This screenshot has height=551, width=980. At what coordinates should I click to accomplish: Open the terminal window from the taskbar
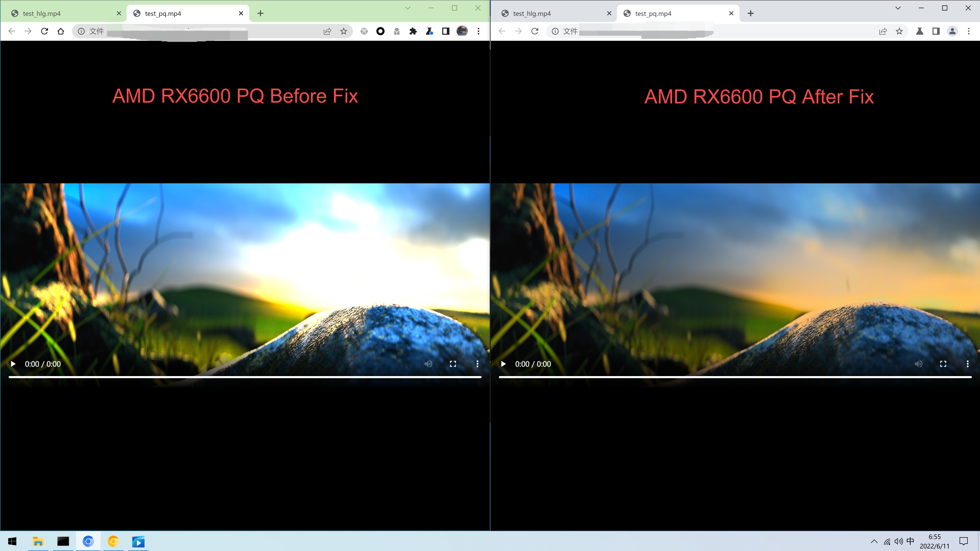tap(63, 541)
